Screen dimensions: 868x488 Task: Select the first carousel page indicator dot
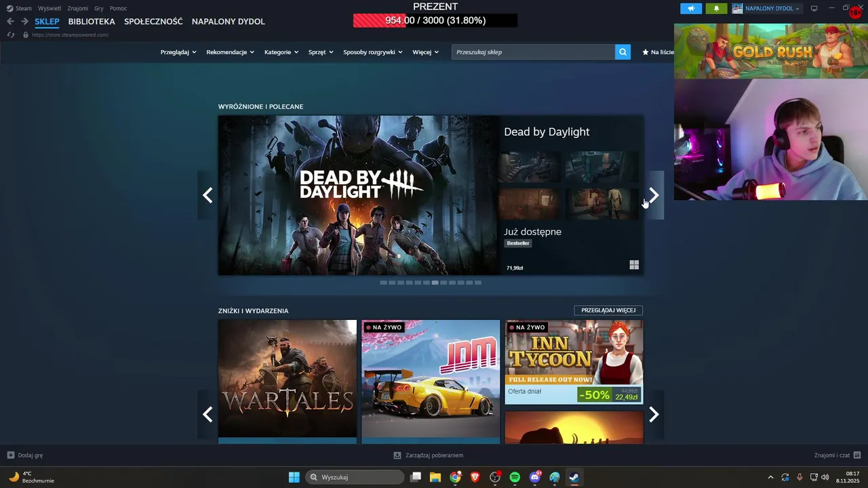pyautogui.click(x=383, y=283)
